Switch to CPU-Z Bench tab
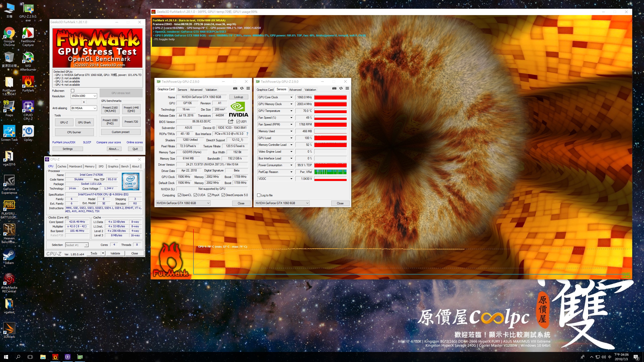644x362 pixels. [125, 166]
